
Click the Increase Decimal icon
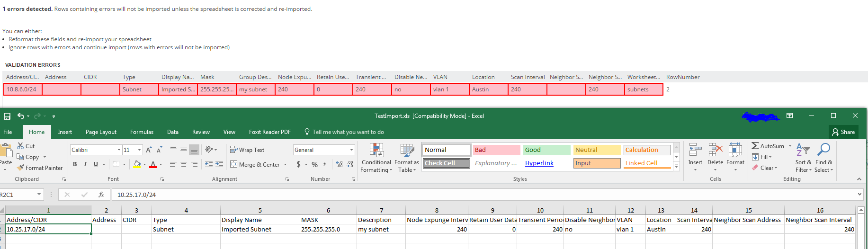click(x=339, y=164)
